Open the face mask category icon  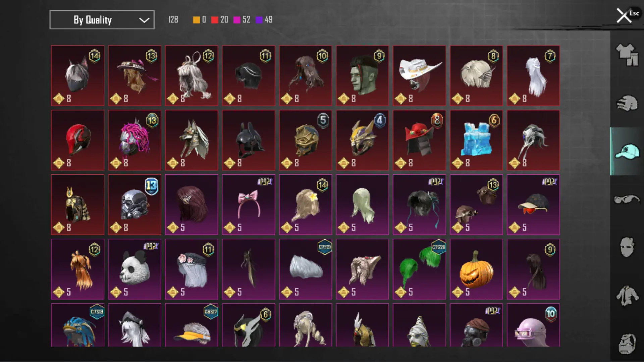[x=627, y=247]
